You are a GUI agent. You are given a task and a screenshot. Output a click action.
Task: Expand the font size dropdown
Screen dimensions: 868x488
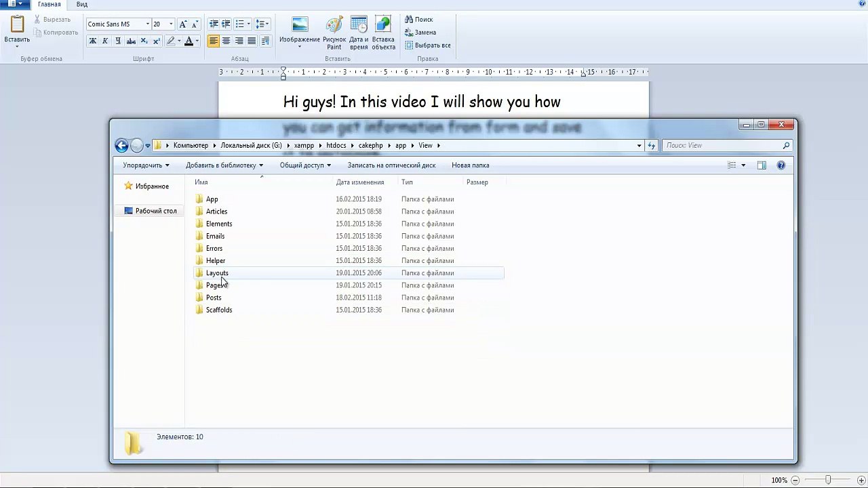(x=171, y=24)
